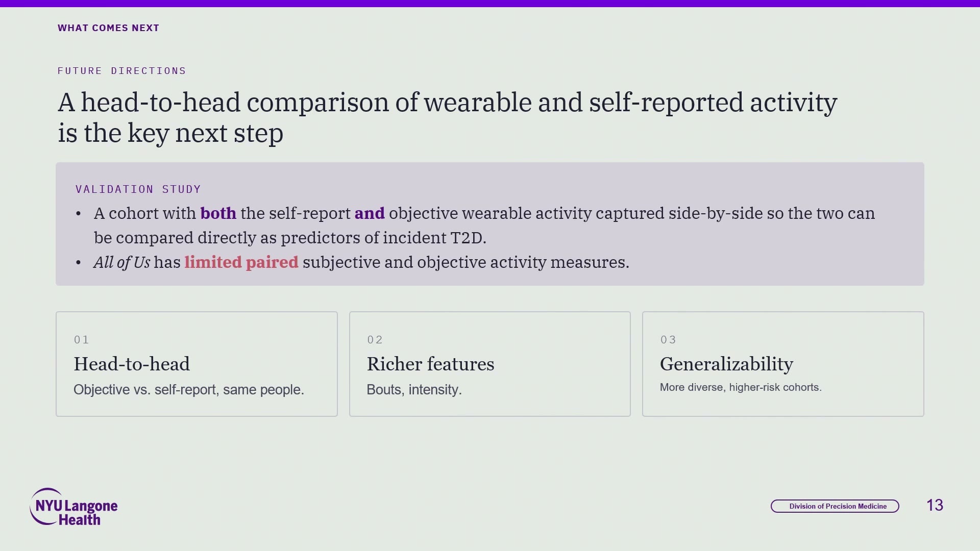
Task: Click the WHAT COMES NEXT section label
Action: 108,28
